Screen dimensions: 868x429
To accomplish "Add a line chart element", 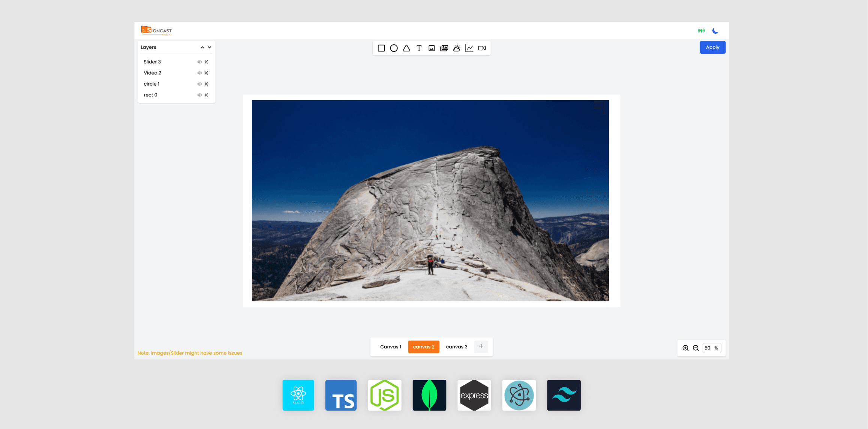I will click(x=469, y=48).
